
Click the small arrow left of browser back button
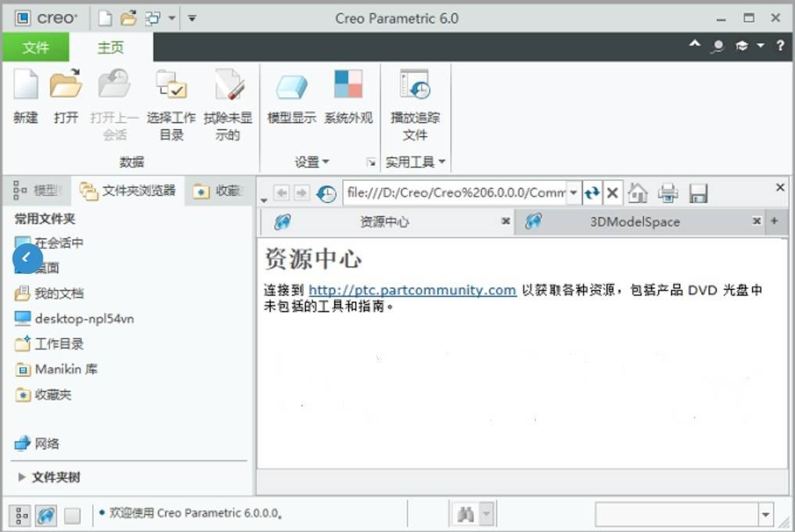pos(264,200)
